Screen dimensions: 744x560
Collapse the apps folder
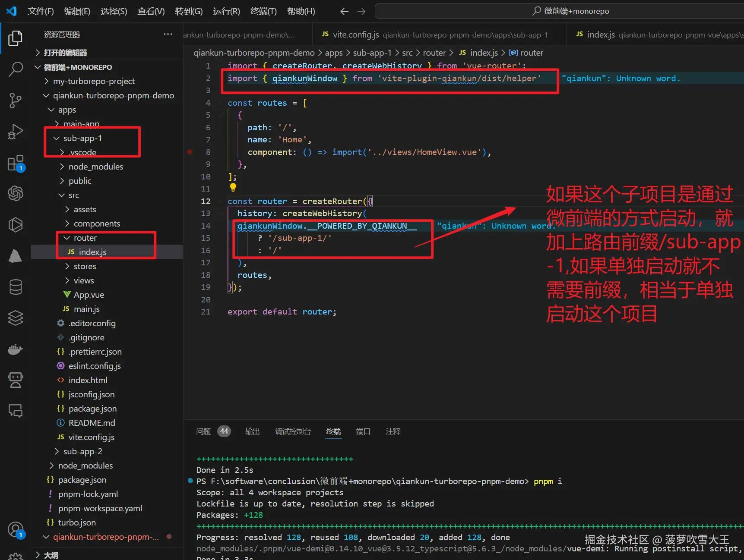(107, 110)
